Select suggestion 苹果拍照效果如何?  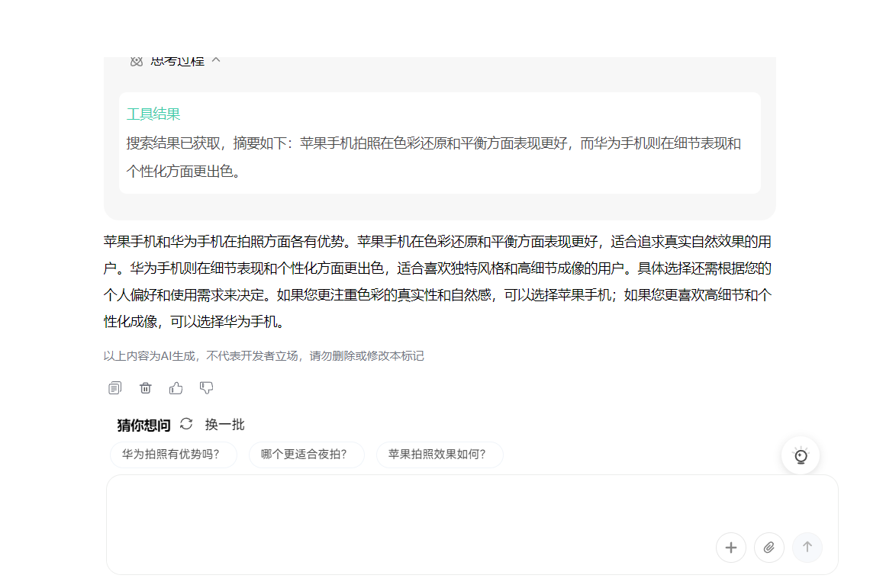pyautogui.click(x=440, y=455)
